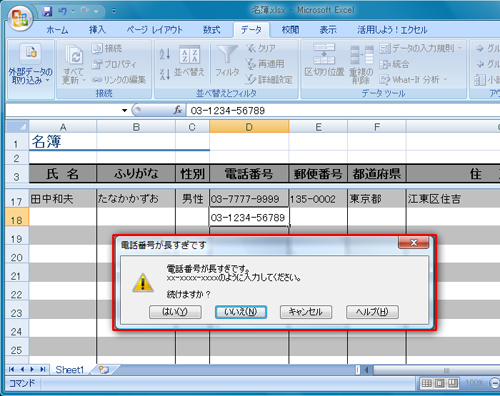Open the Name Box dropdown arrow
This screenshot has height=396, width=500.
click(x=125, y=110)
